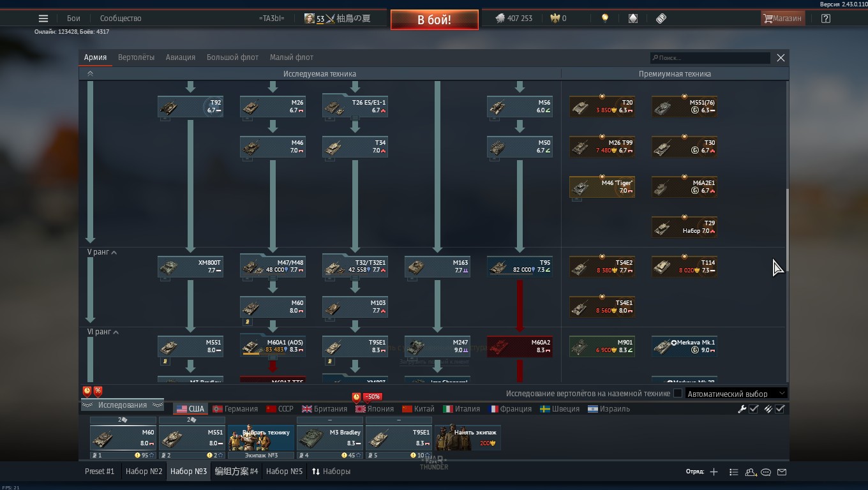Toggle the checkbox beside wrench icon
This screenshot has width=868, height=490.
pyautogui.click(x=754, y=409)
